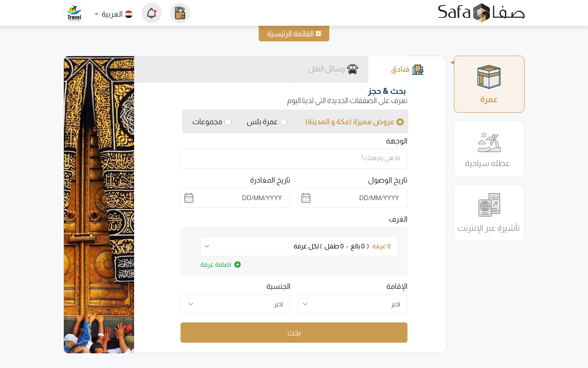
Task: Open the residence select dropdown
Action: click(x=352, y=304)
